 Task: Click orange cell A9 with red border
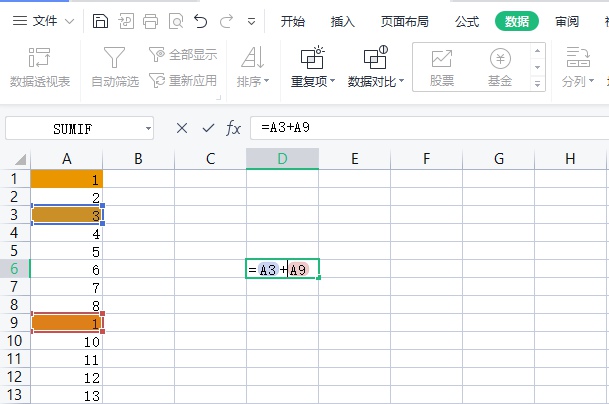coord(66,323)
